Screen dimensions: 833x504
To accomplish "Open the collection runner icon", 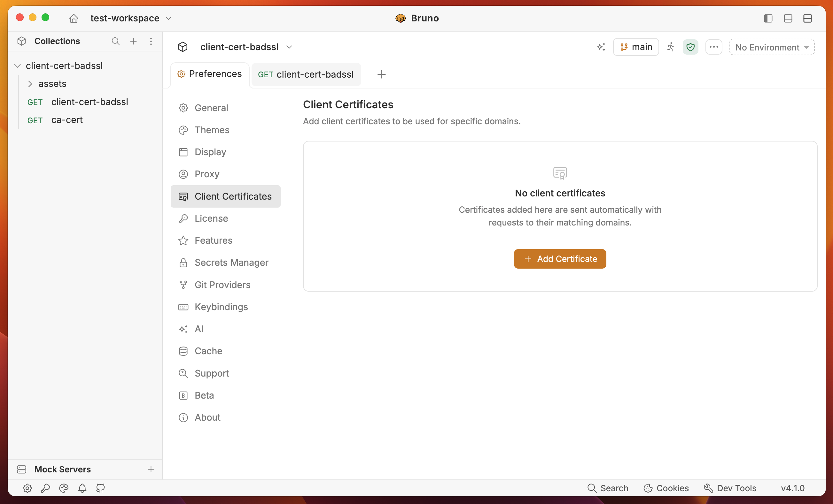I will (x=670, y=47).
